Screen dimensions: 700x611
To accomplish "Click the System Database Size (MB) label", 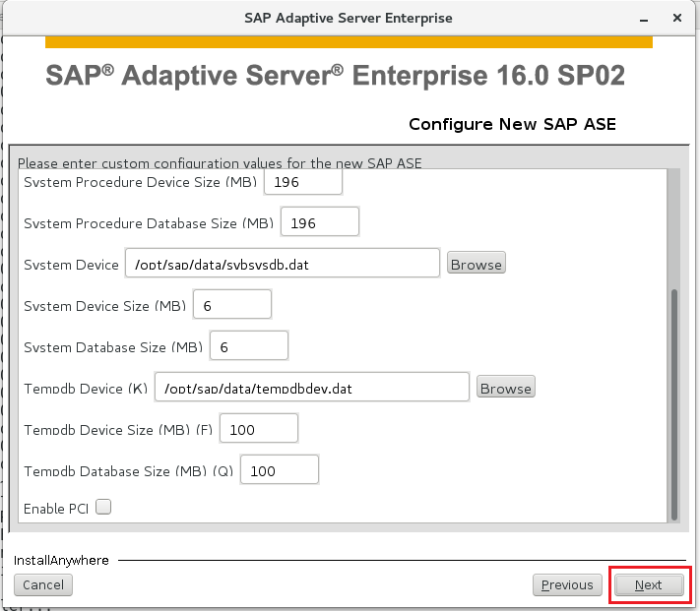I will (x=113, y=347).
